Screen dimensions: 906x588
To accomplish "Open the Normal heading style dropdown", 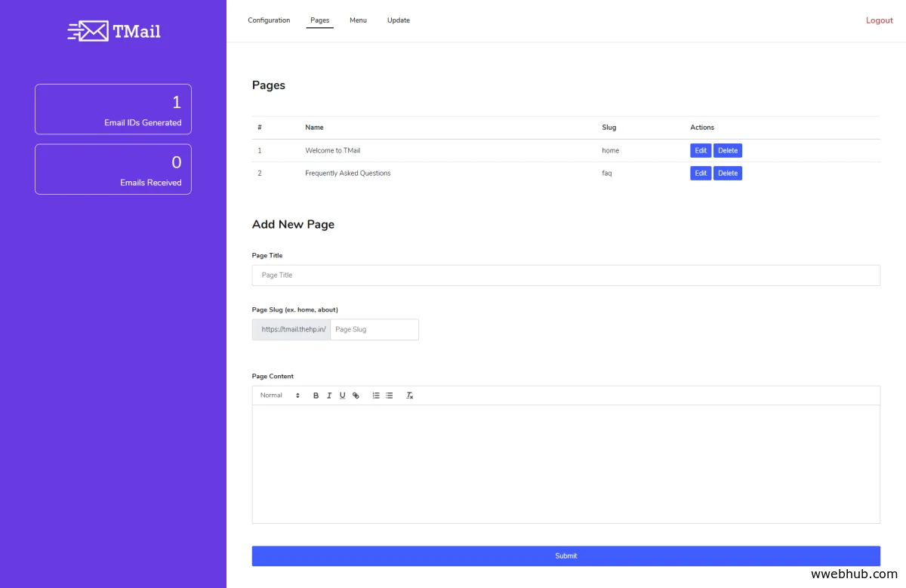I will (x=279, y=396).
